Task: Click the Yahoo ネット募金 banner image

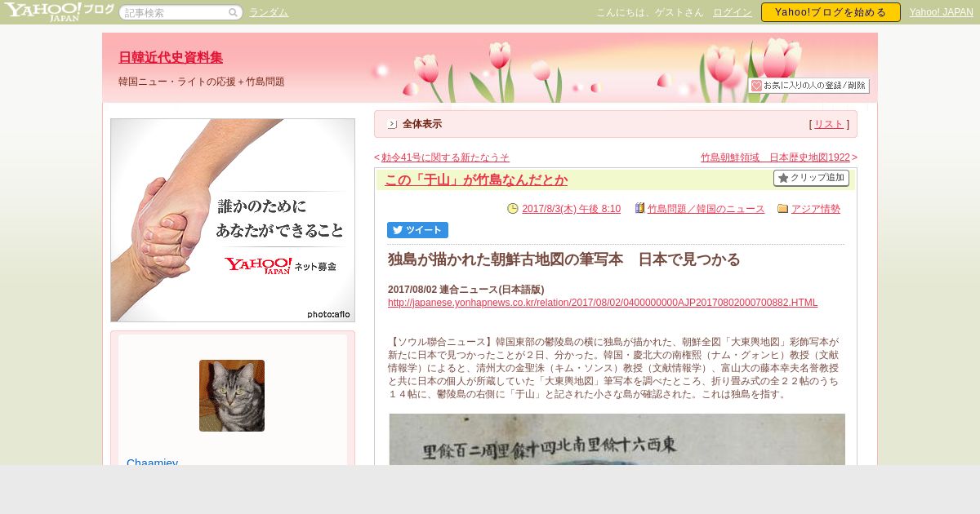Action: (x=233, y=220)
